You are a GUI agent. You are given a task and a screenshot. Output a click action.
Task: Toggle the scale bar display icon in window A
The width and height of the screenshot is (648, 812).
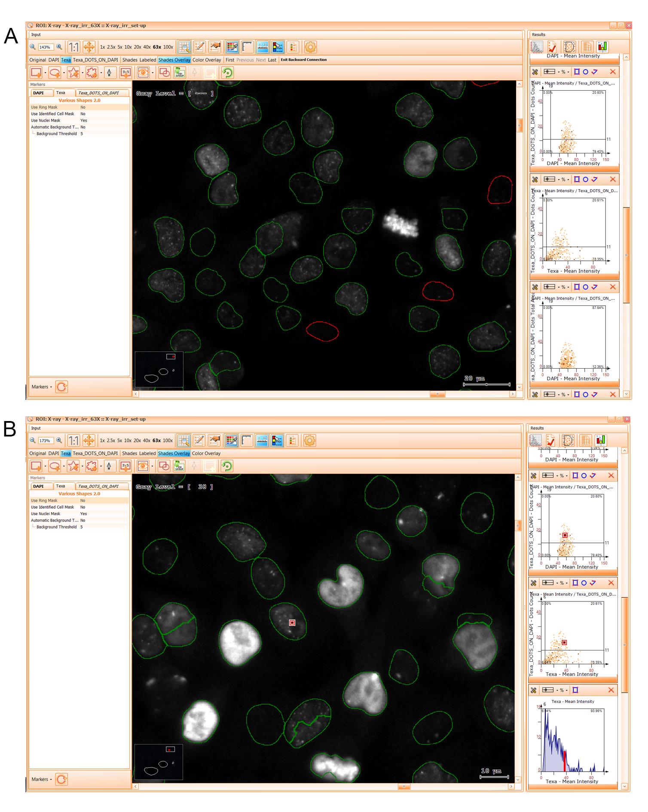coord(248,47)
